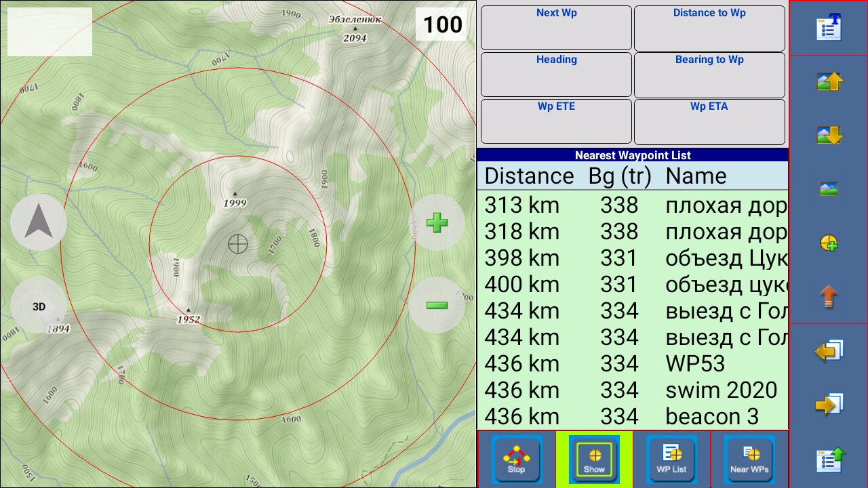Go to previous page with left arrow icon

click(829, 351)
